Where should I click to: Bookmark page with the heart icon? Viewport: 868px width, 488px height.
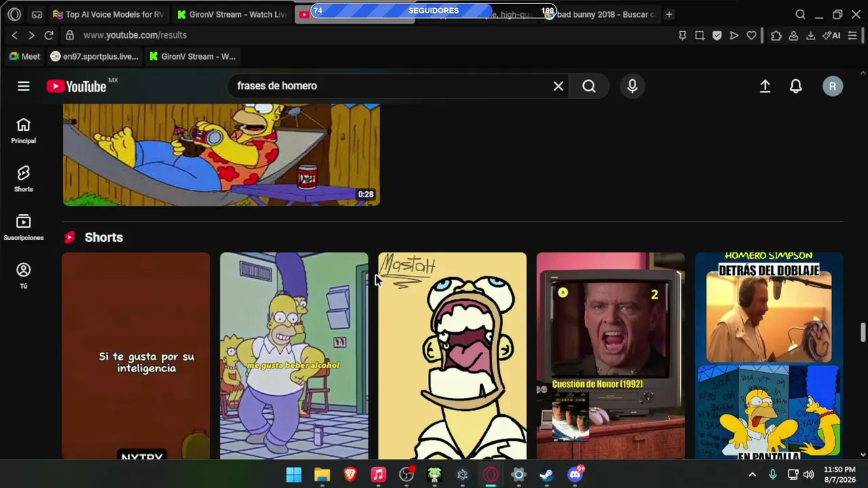click(751, 35)
